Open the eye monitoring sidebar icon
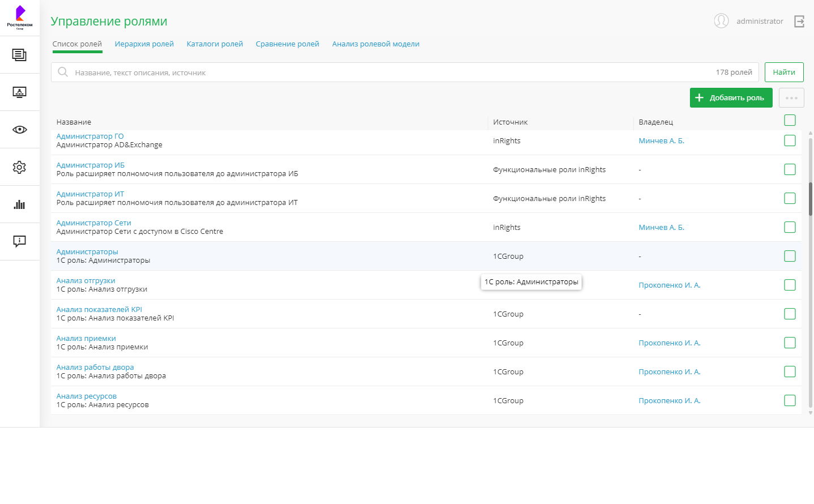This screenshot has height=504, width=814. coord(19,130)
